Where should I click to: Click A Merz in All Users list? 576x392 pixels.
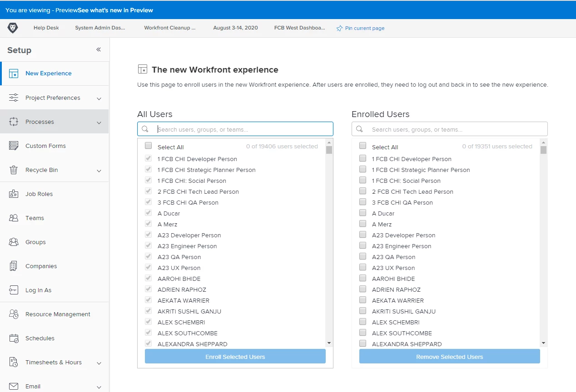168,224
